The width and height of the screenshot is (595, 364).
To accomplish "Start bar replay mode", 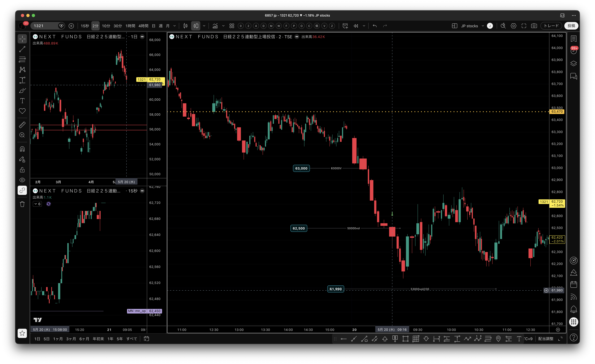I will [356, 26].
